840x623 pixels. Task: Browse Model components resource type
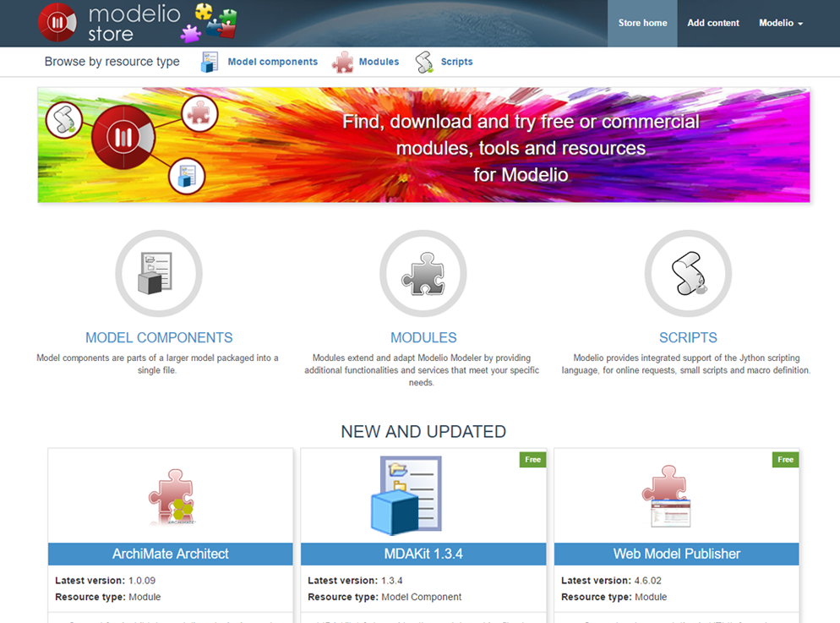(273, 62)
